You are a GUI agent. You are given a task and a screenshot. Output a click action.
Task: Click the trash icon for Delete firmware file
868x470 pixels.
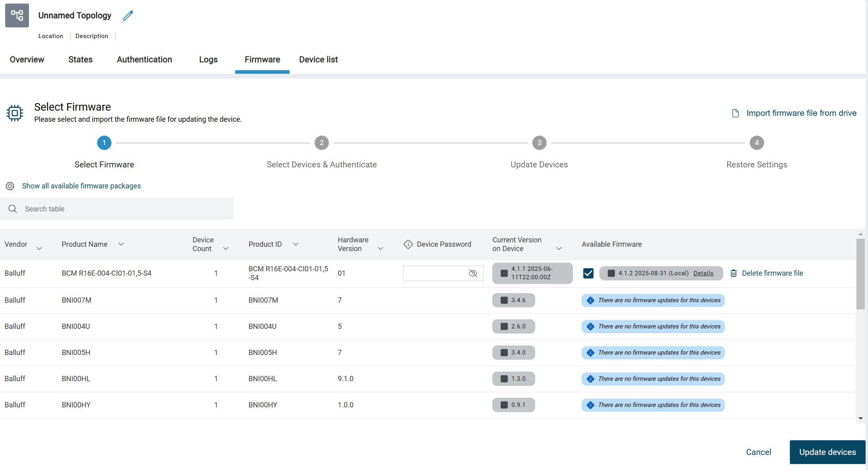[x=734, y=273]
